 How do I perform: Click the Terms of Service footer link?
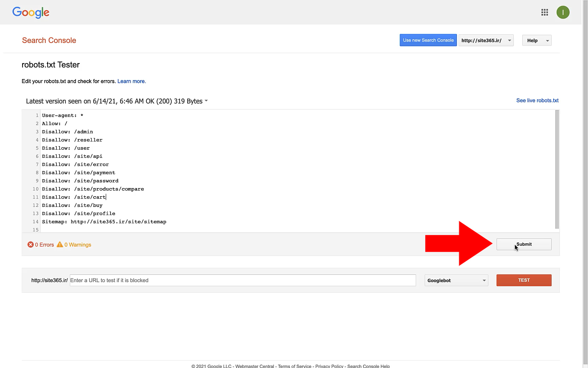coord(294,366)
